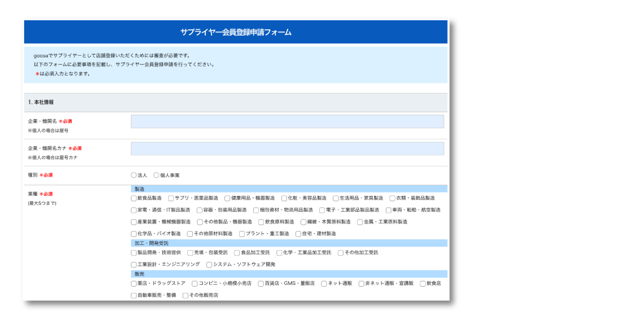Check the 金属・工業原料製造 checkbox
Screen dimensions: 644x330
(360, 222)
